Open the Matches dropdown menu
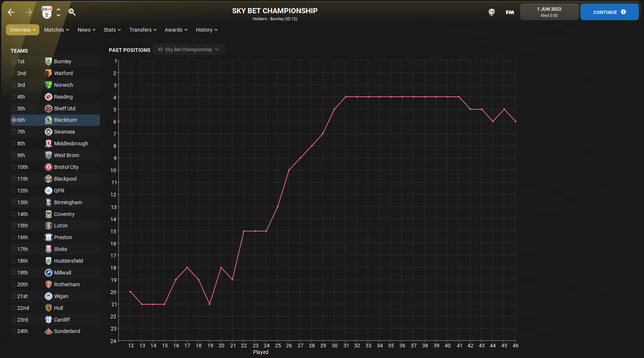Screen dimensions: 644x358 point(56,30)
